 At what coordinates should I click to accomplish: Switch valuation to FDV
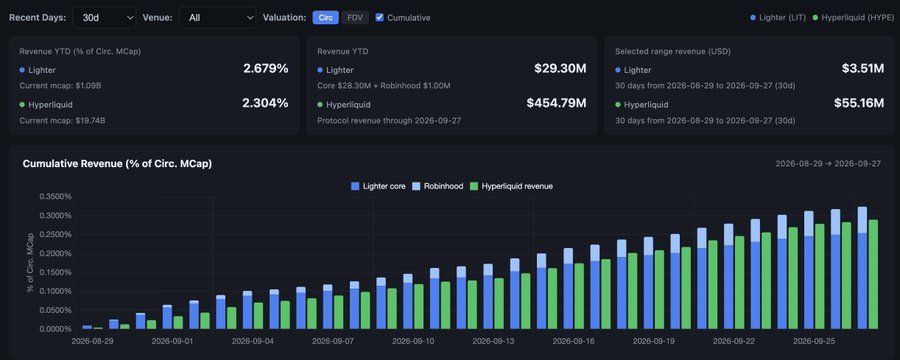coord(355,18)
